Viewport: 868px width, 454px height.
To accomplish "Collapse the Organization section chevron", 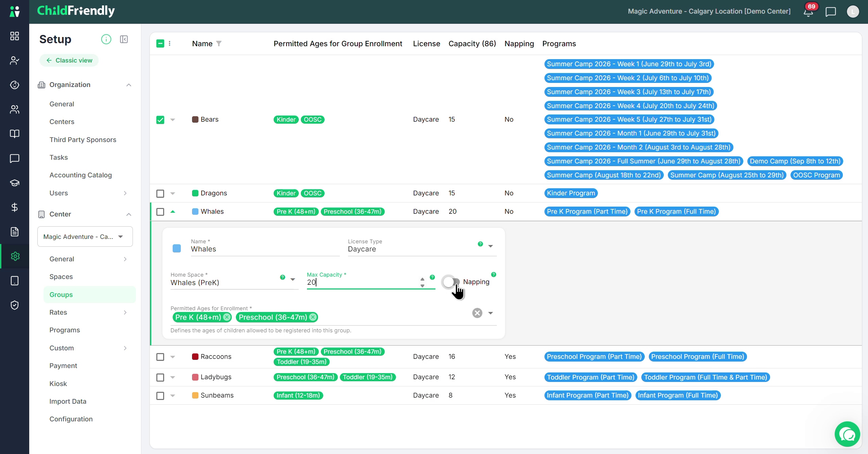I will click(x=129, y=85).
